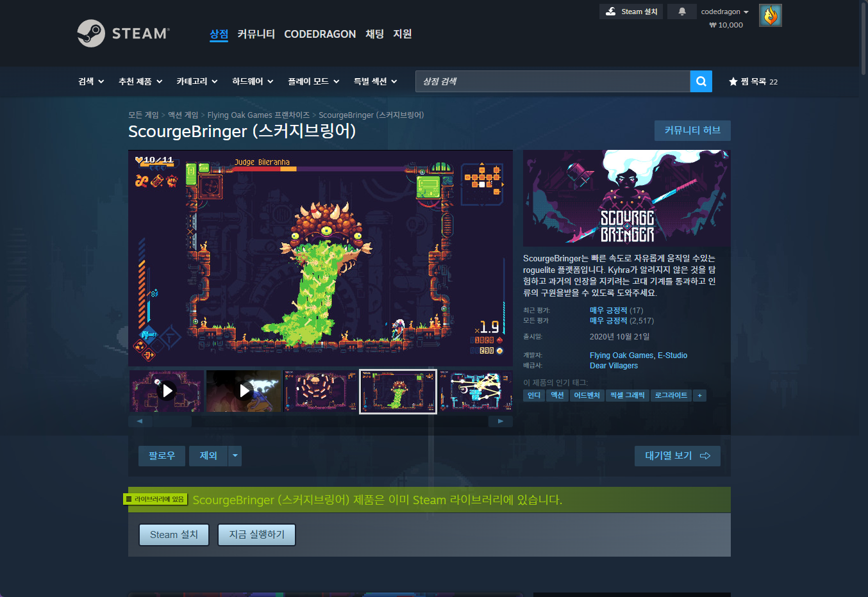The image size is (868, 597).
Task: Play the first trailer video thumbnail
Action: coord(167,391)
